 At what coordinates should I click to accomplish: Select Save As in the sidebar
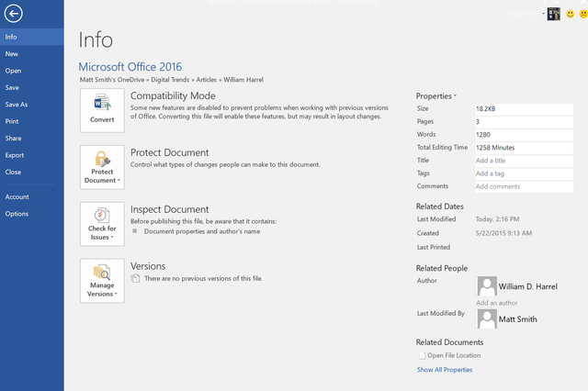[32, 104]
